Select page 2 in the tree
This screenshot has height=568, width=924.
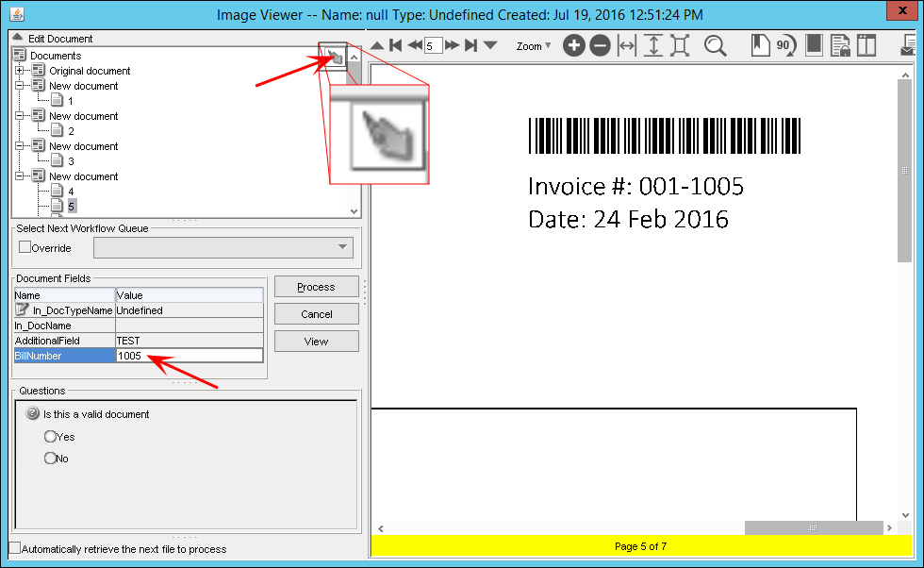71,131
